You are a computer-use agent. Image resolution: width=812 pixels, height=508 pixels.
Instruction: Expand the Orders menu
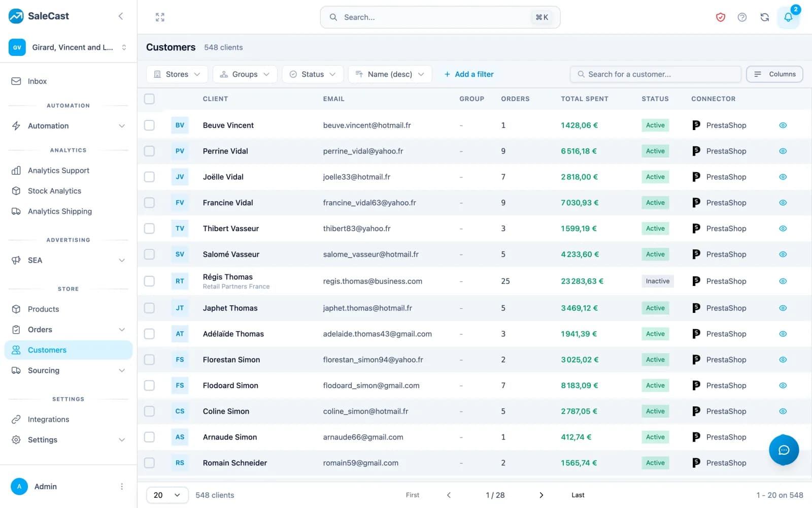pos(68,330)
